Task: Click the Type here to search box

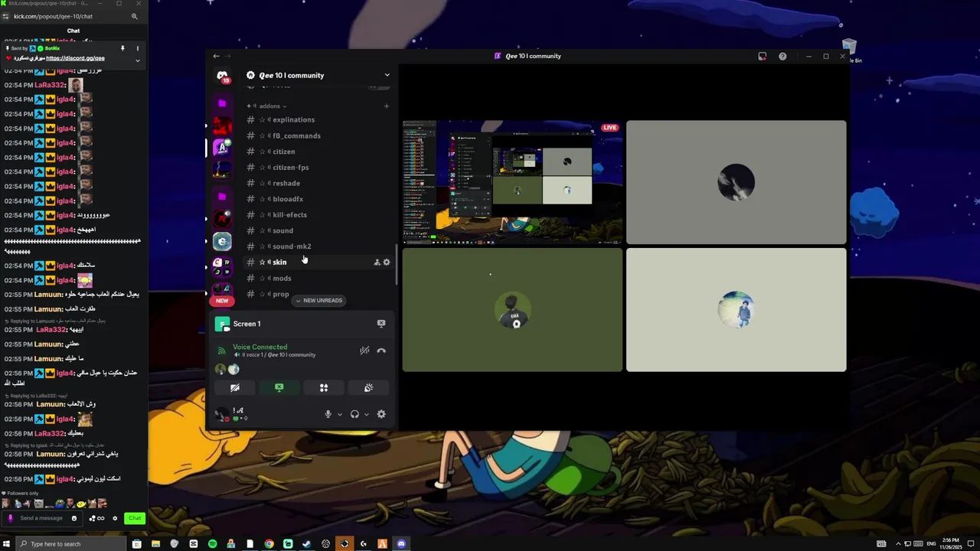Action: 70,544
